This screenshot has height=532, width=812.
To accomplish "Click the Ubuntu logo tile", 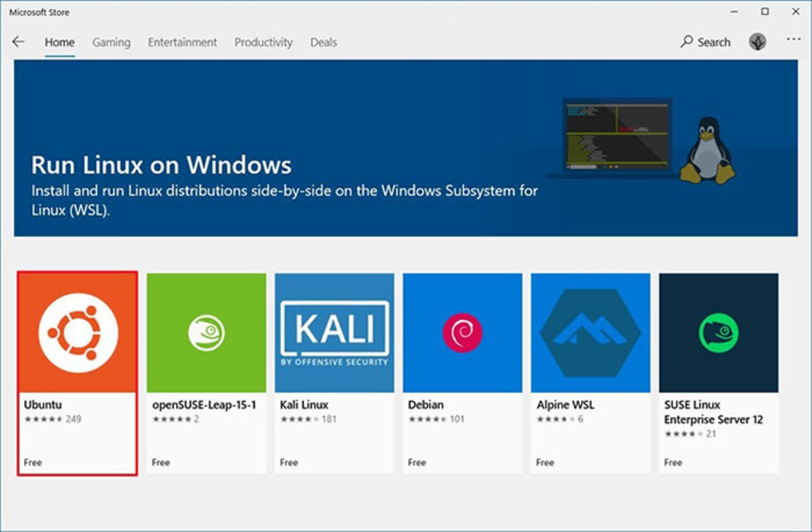I will click(x=77, y=333).
